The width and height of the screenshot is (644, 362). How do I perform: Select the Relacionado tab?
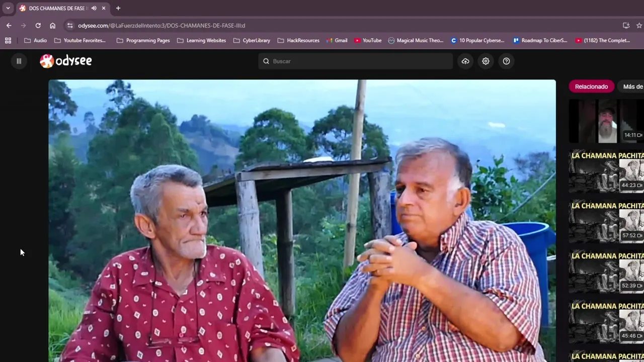(591, 86)
